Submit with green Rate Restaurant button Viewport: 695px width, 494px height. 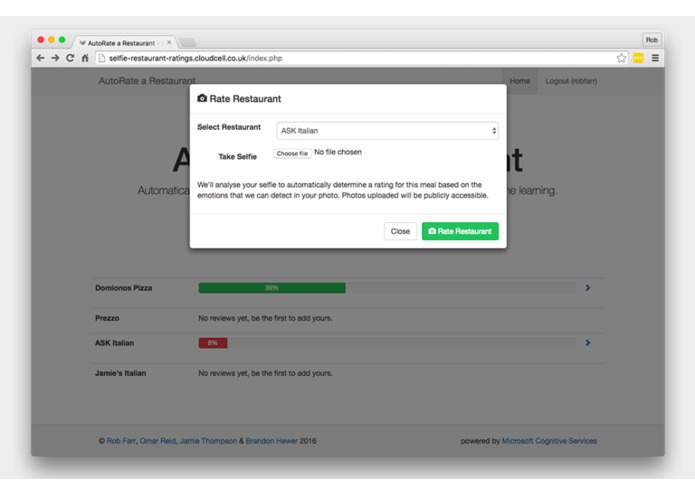460,231
